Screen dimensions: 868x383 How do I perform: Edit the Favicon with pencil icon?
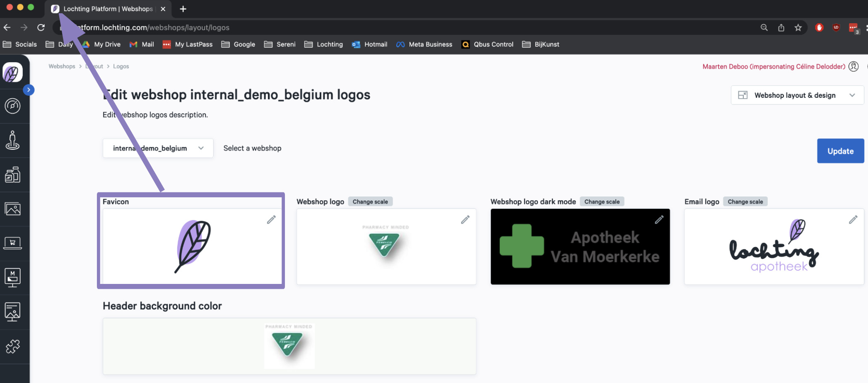(x=271, y=220)
